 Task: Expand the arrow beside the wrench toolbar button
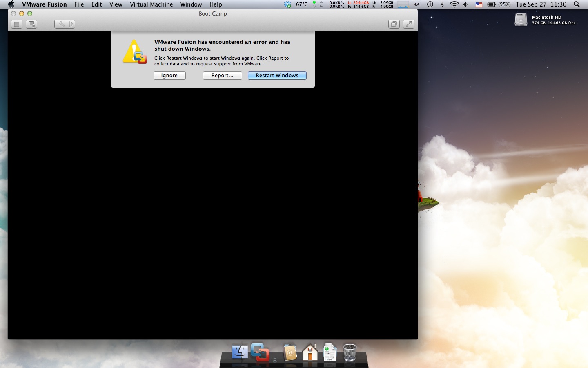(72, 24)
